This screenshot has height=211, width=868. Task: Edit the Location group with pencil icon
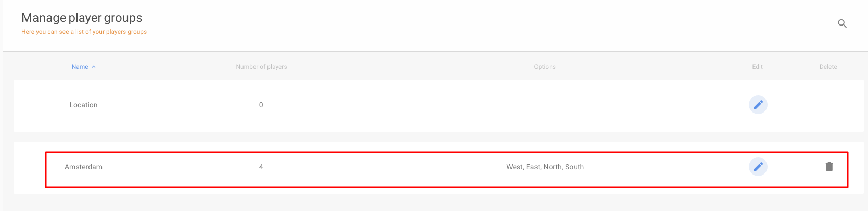coord(758,105)
